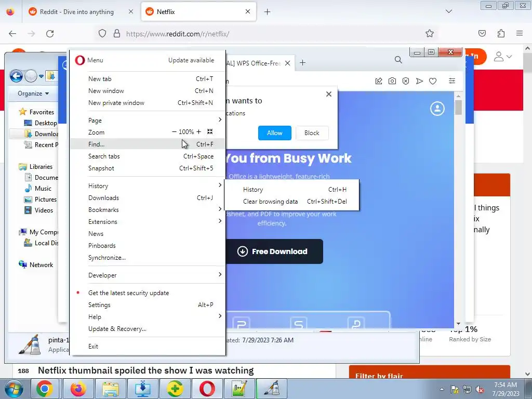The height and width of the screenshot is (399, 532).
Task: Click the Firefox taskbar icon
Action: [x=78, y=389]
